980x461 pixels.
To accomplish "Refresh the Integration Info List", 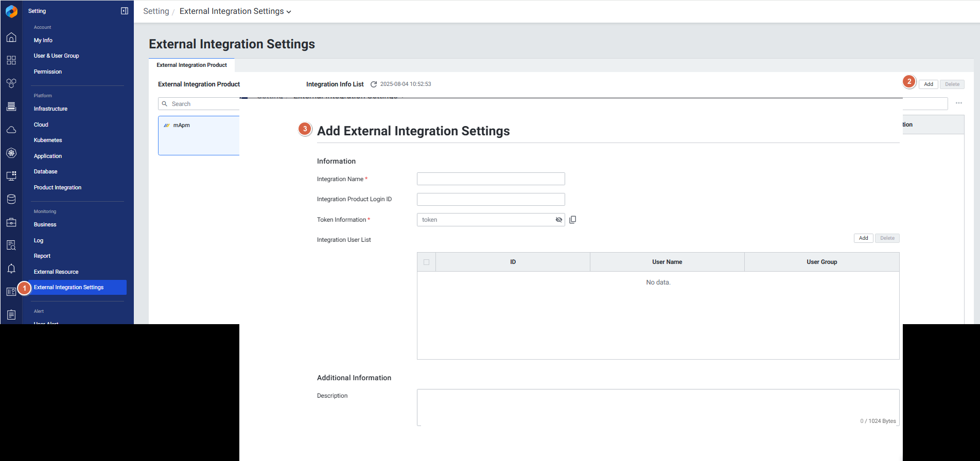I will pos(374,84).
